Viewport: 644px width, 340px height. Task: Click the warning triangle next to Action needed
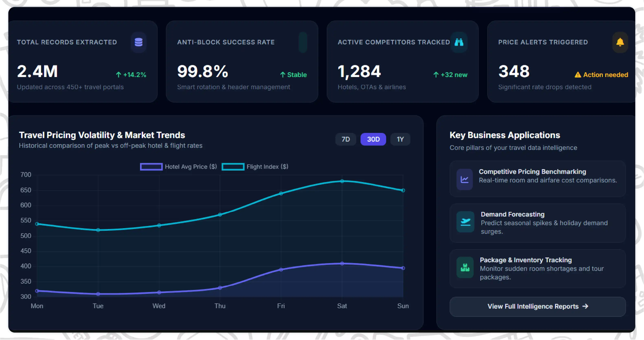pyautogui.click(x=578, y=75)
